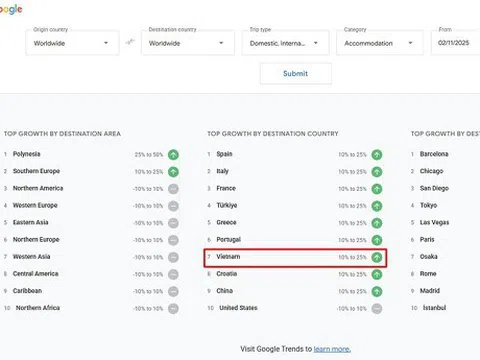Click the Google logo at top left

point(11,9)
